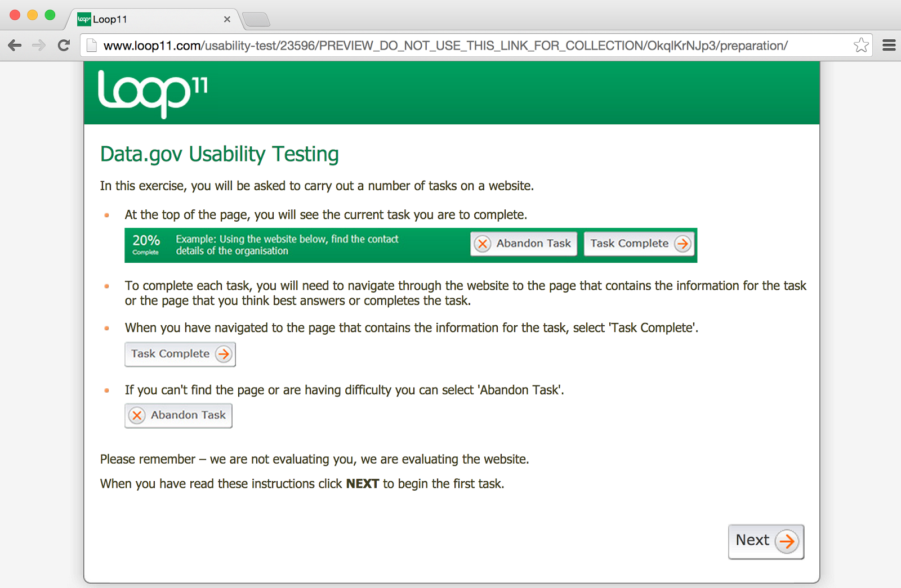Open the Chrome hamburger menu
901x588 pixels.
(889, 45)
